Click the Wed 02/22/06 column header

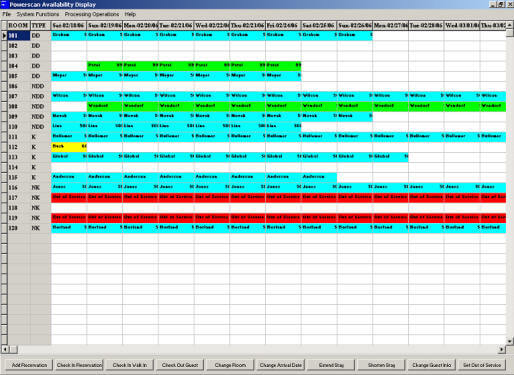pyautogui.click(x=212, y=25)
